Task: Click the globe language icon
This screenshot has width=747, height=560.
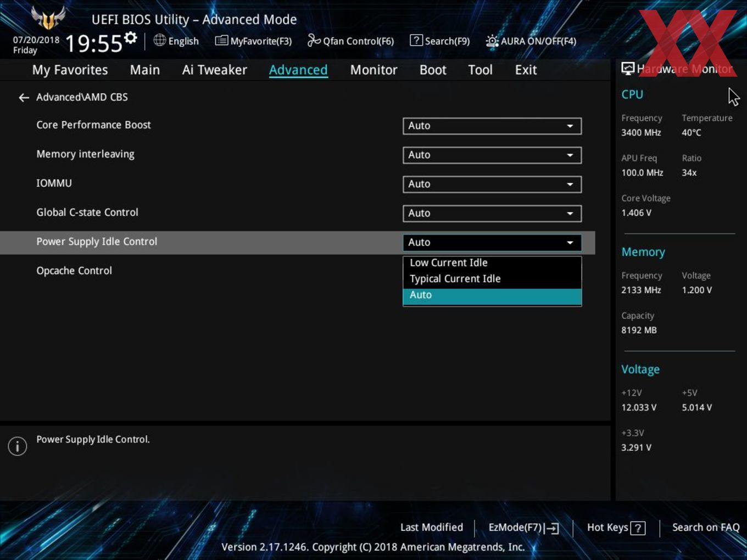Action: click(159, 40)
